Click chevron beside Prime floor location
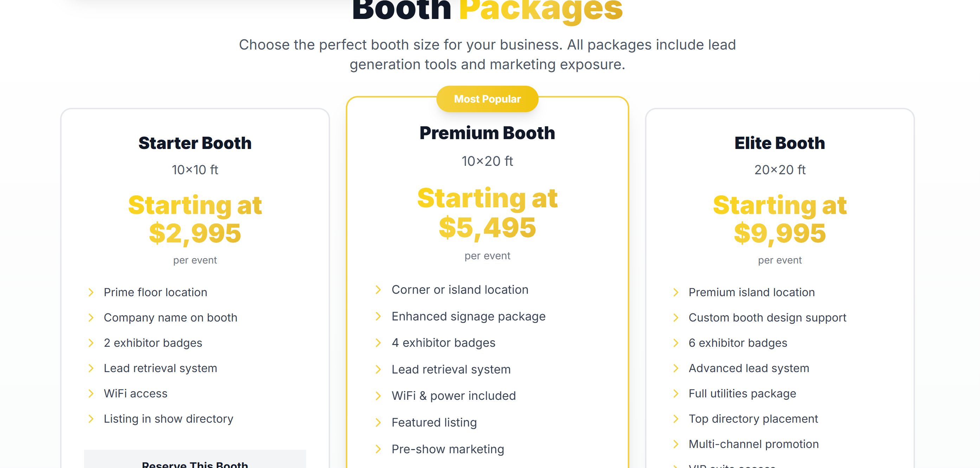Image resolution: width=980 pixels, height=468 pixels. coord(91,292)
